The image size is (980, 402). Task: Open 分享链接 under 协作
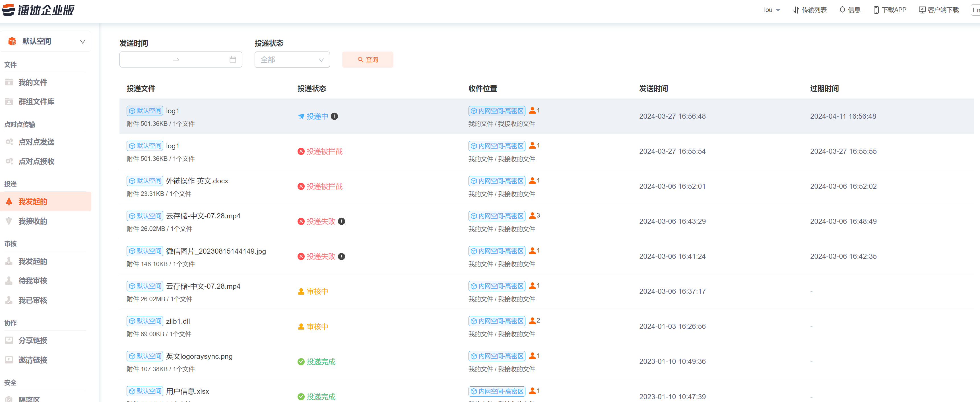[x=33, y=340]
